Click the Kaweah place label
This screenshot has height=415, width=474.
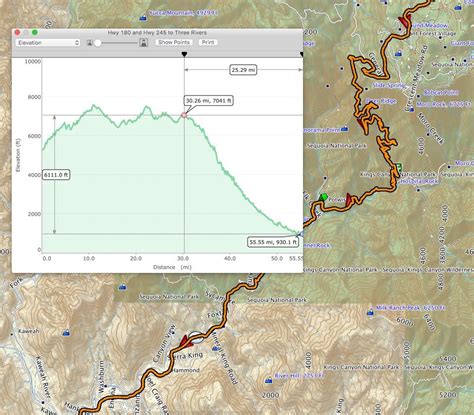28,331
